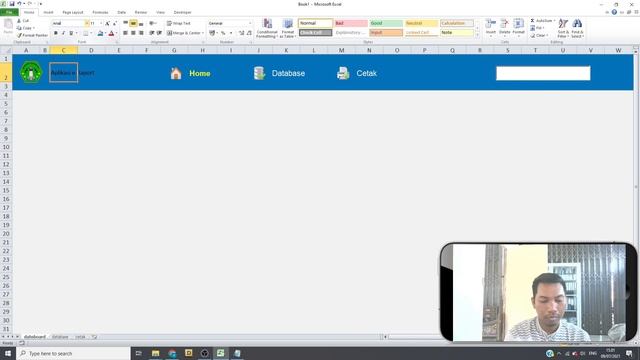Viewport: 640px width, 360px height.
Task: Pick font color red A button
Action: coord(111,33)
